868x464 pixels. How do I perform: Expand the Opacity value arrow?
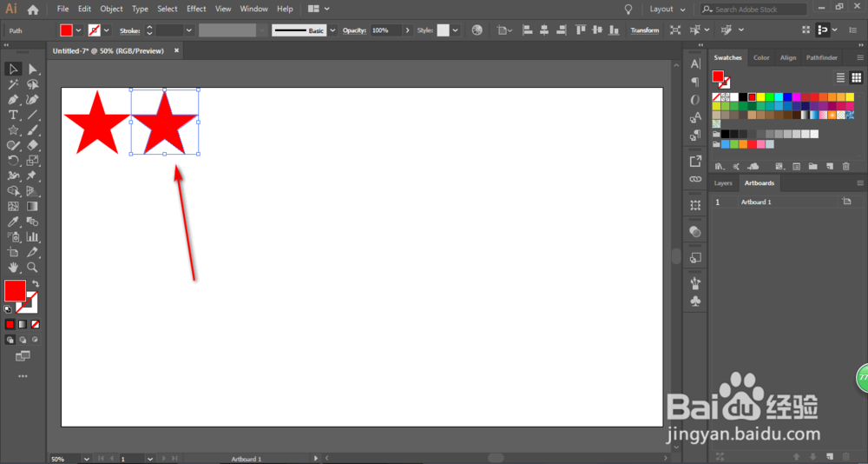click(408, 30)
